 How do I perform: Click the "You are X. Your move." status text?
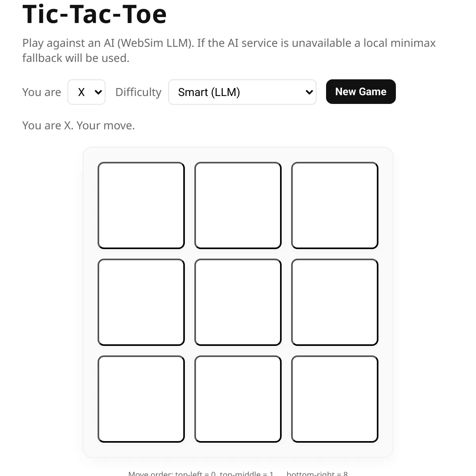click(79, 126)
